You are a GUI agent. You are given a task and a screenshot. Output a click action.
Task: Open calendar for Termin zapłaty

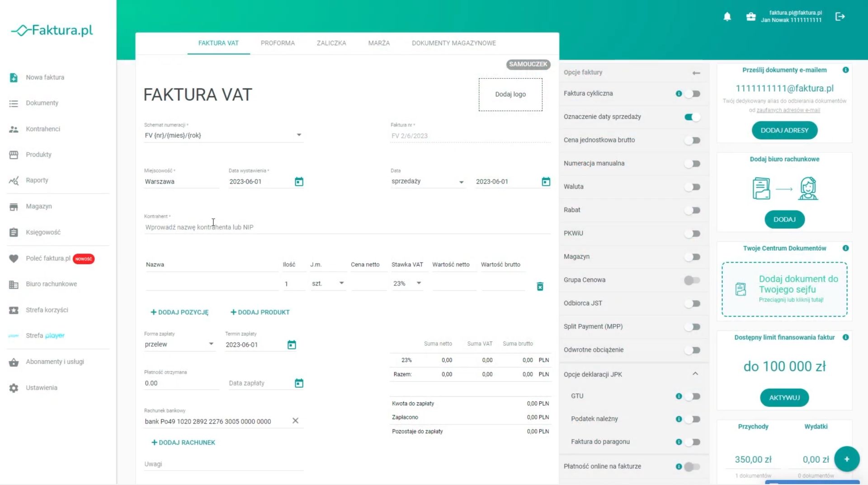pyautogui.click(x=292, y=345)
